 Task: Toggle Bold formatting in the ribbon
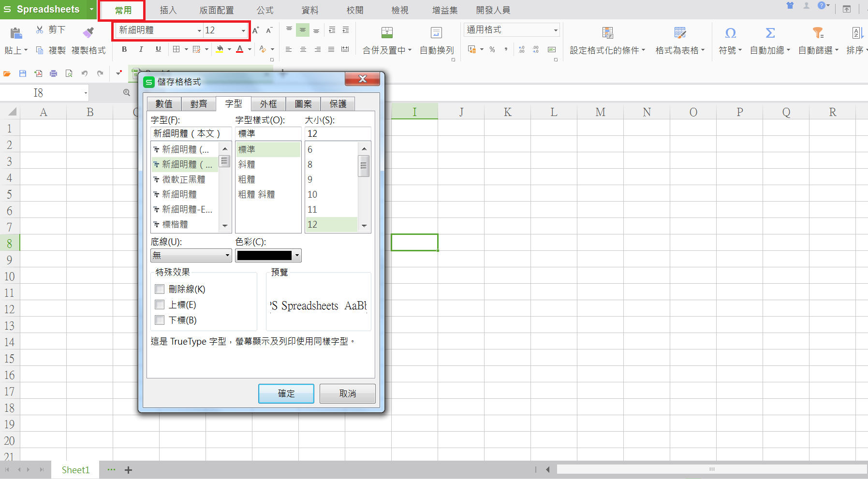(124, 49)
